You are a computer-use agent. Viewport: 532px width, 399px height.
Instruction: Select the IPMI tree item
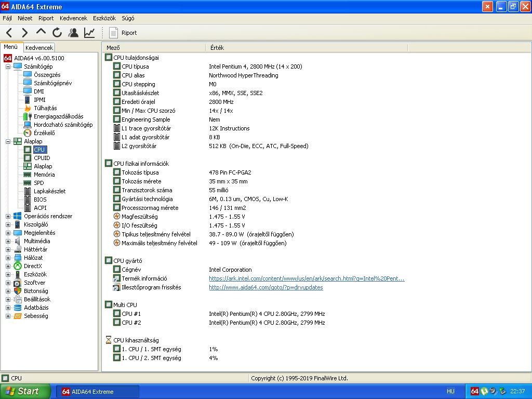[39, 100]
